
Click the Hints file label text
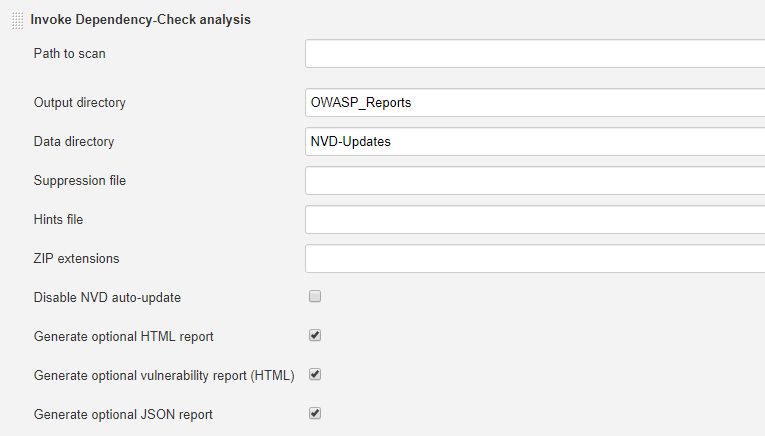[x=58, y=219]
